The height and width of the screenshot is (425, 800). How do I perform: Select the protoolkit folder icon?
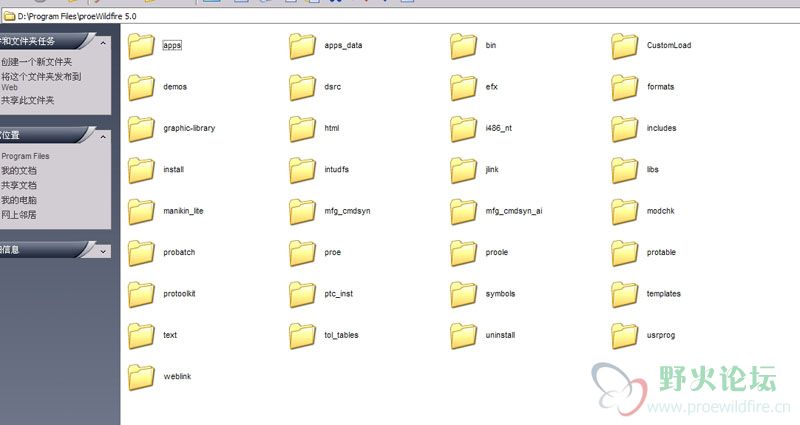[141, 294]
